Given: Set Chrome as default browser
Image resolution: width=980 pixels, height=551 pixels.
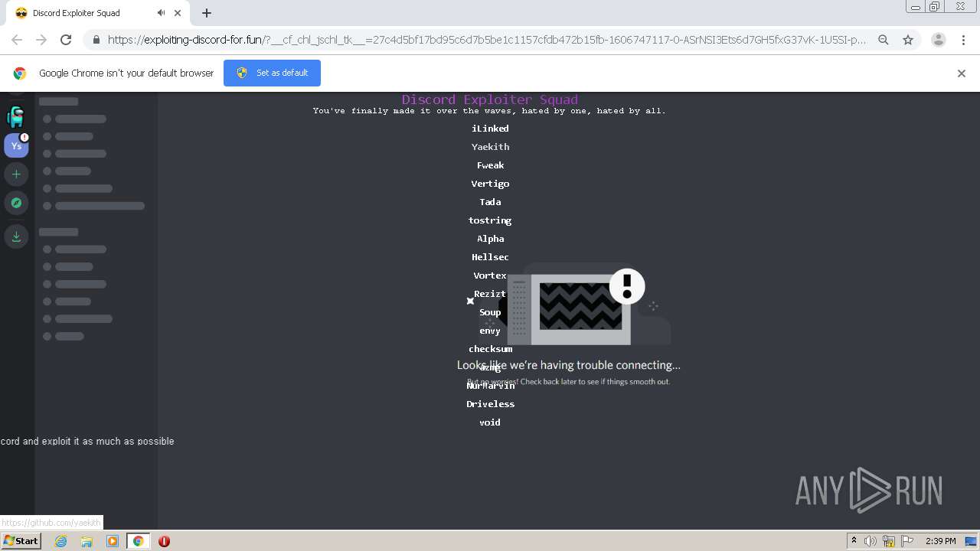Looking at the screenshot, I should [272, 73].
